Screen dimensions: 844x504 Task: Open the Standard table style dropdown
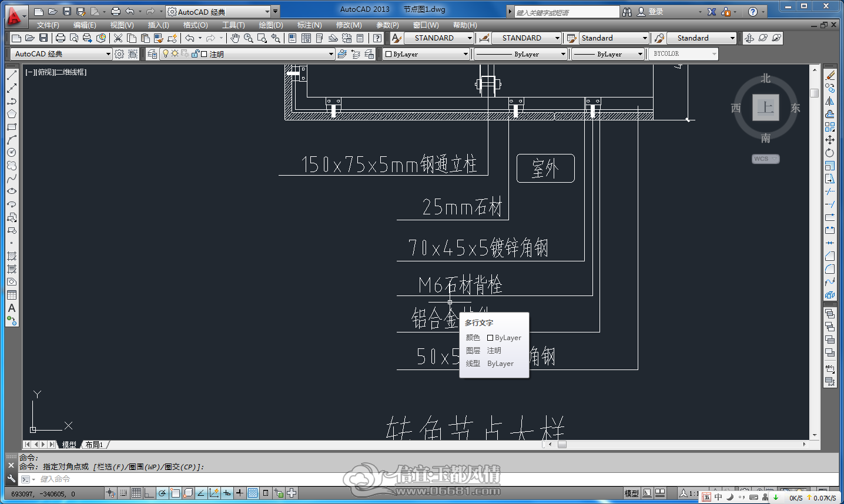pos(645,38)
